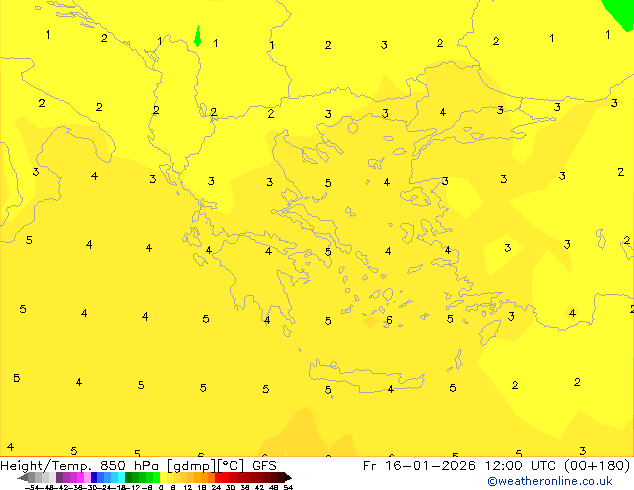The width and height of the screenshot is (634, 490).
Task: Click the forecast date Fr 16-01-2026 text
Action: pos(419,465)
